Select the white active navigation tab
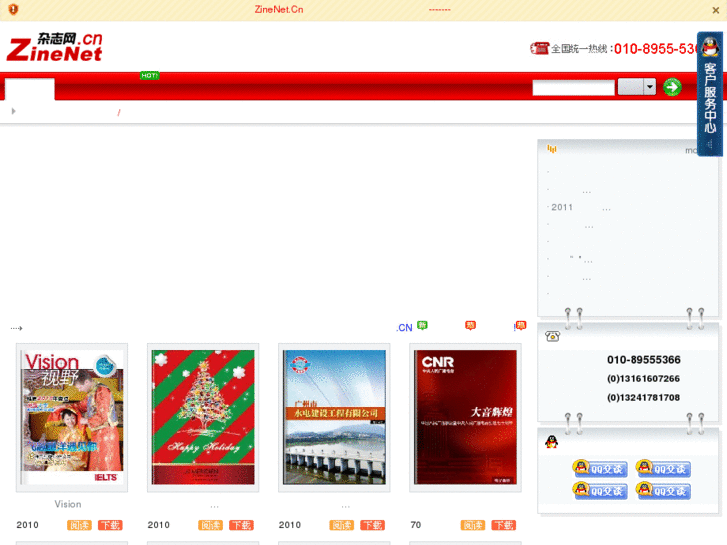The image size is (727, 545). [x=30, y=89]
